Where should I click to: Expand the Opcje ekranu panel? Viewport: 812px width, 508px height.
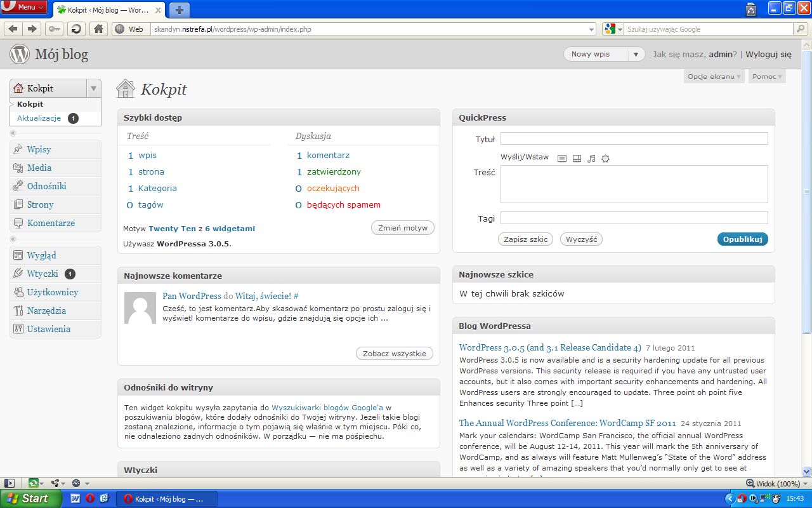714,76
